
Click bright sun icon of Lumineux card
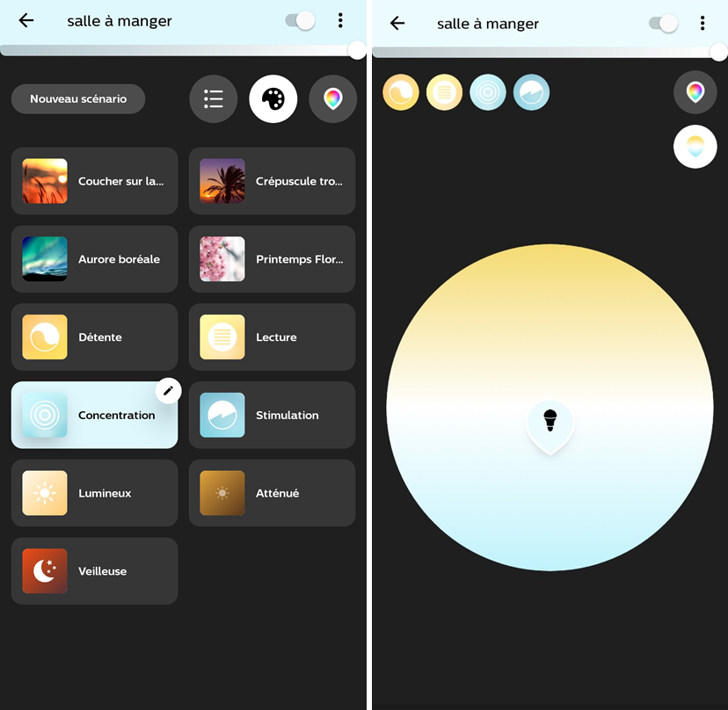45,493
